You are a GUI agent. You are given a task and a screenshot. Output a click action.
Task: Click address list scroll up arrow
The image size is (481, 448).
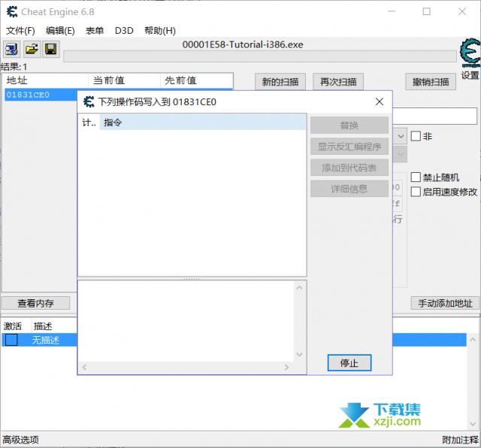coord(473,340)
